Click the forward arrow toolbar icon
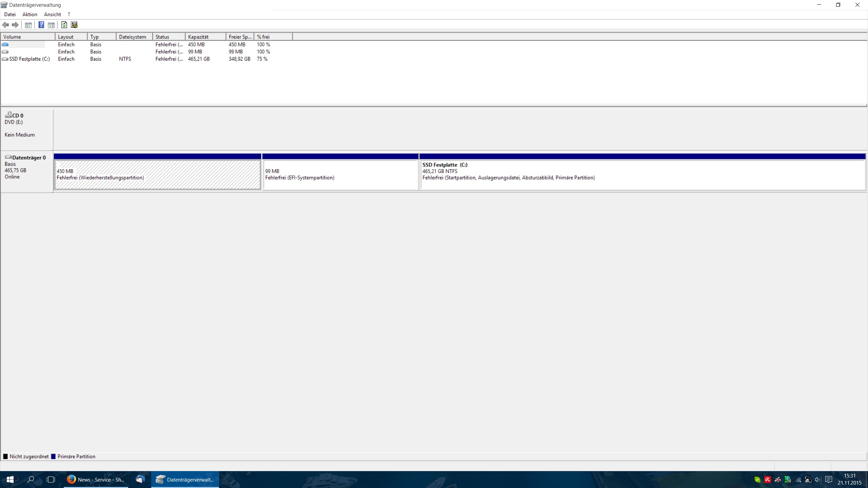The image size is (868, 488). coord(15,25)
